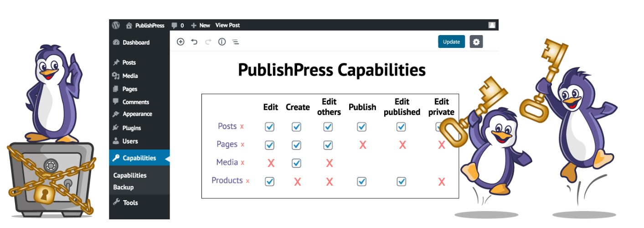Click the Comments bubble icon in sidebar
The height and width of the screenshot is (228, 644).
[x=116, y=102]
